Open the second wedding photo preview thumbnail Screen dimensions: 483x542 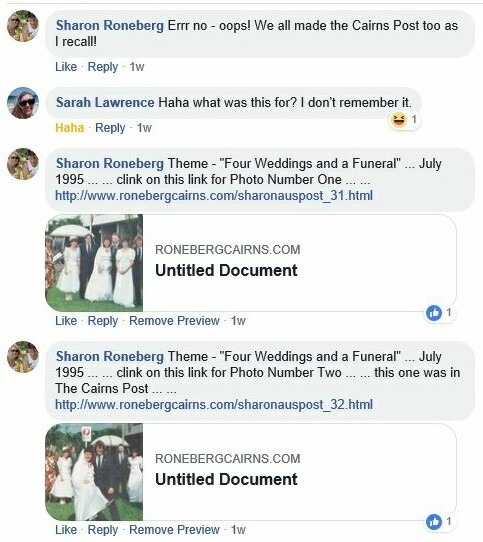tap(94, 472)
